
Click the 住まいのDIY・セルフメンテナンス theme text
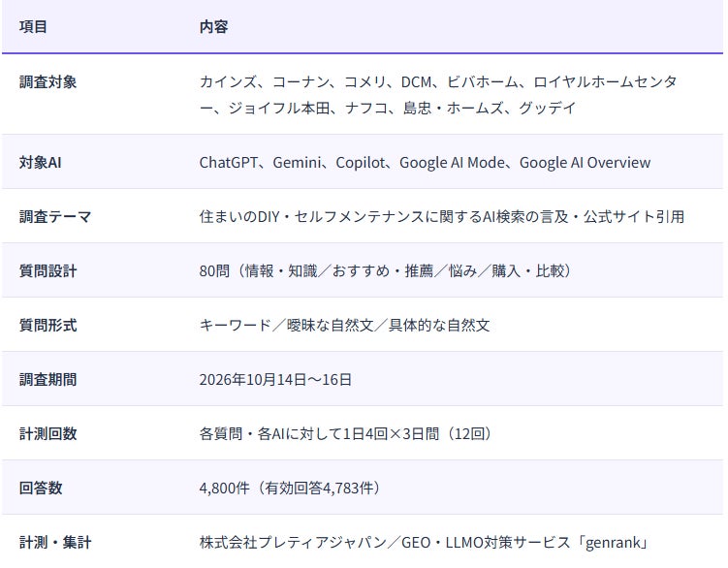tap(441, 217)
